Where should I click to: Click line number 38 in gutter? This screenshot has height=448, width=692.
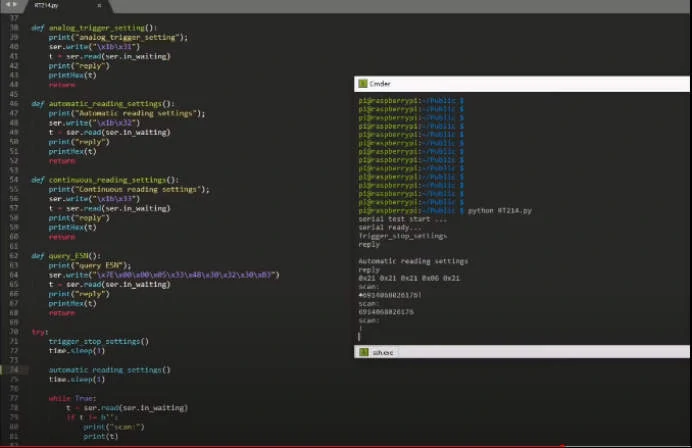tap(14, 27)
